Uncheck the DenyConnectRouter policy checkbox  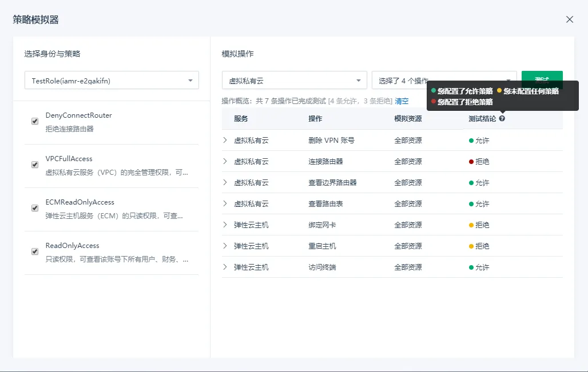35,121
